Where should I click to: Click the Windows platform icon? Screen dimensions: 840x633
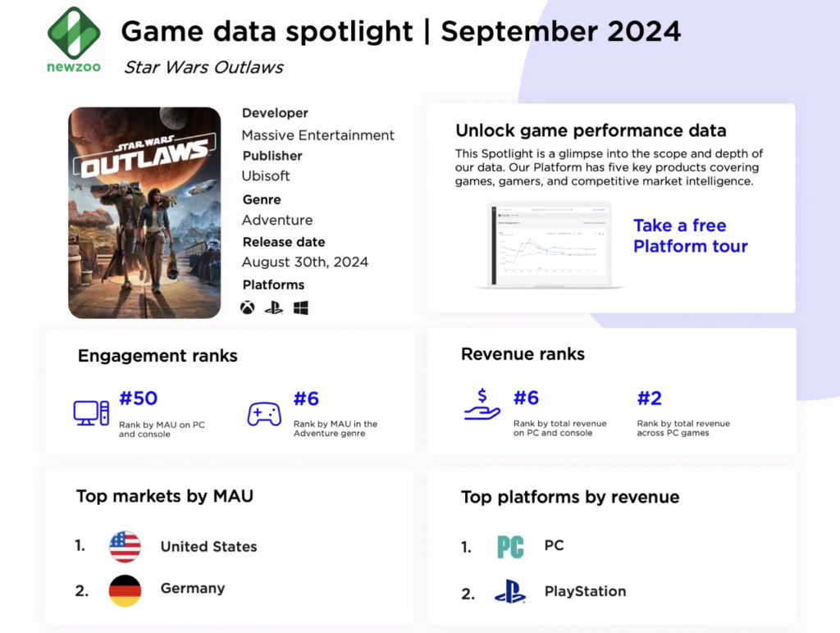point(300,308)
